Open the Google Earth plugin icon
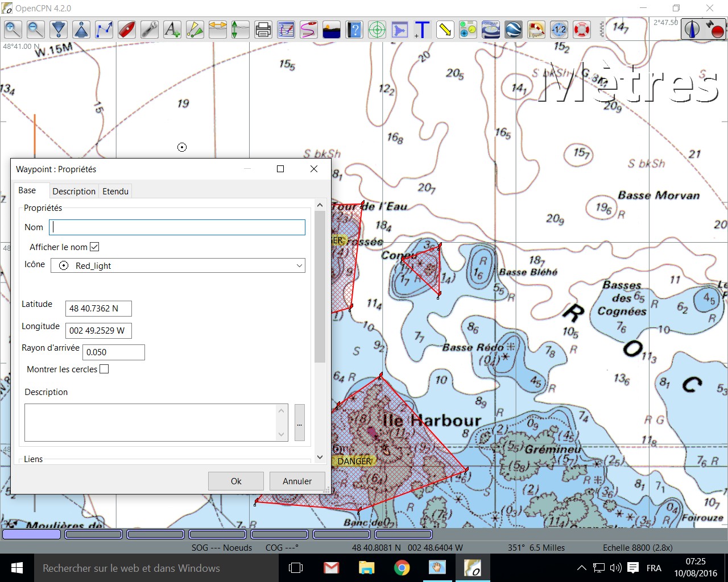 click(513, 29)
